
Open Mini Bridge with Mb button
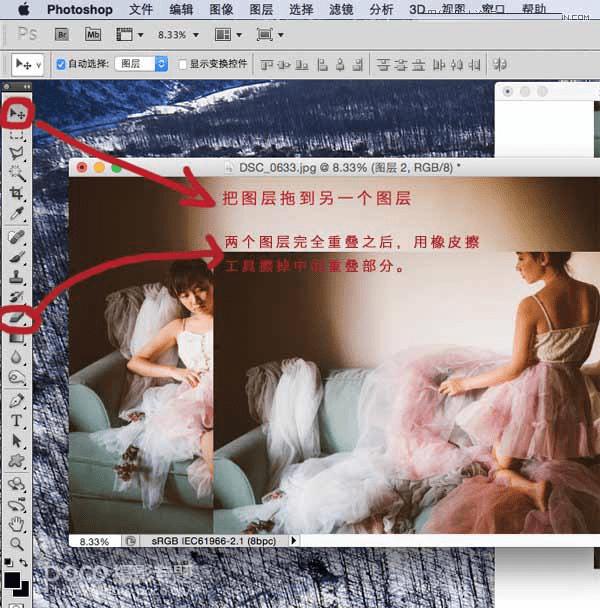point(93,35)
